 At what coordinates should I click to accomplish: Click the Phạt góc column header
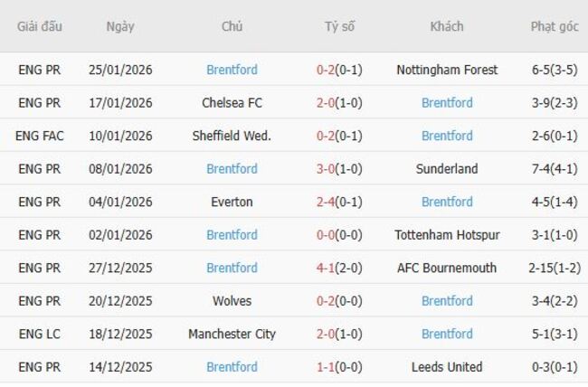click(555, 26)
